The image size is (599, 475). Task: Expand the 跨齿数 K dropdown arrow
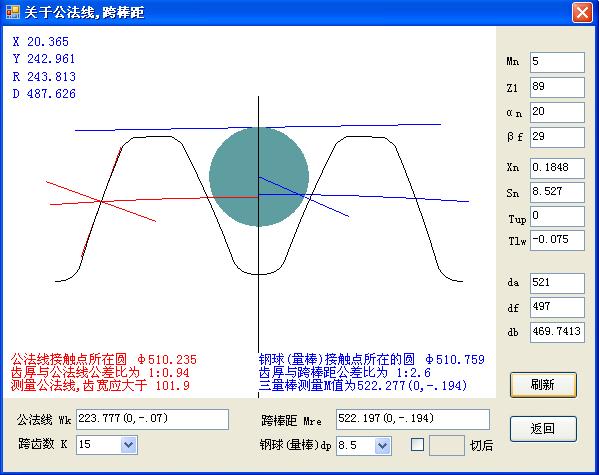(x=129, y=444)
